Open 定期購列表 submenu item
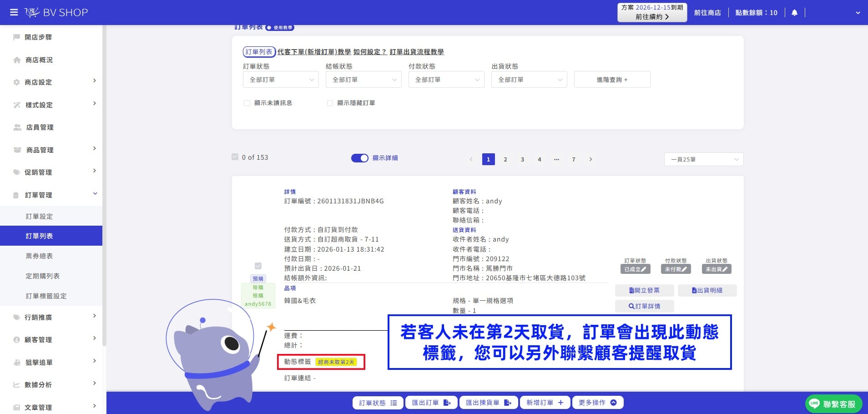The image size is (868, 414). pyautogui.click(x=51, y=276)
